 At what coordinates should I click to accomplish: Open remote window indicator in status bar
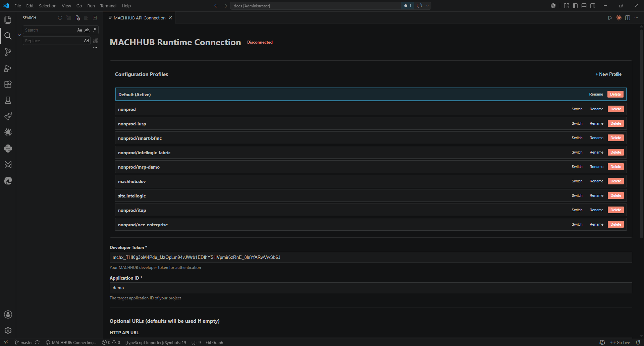(x=6, y=342)
